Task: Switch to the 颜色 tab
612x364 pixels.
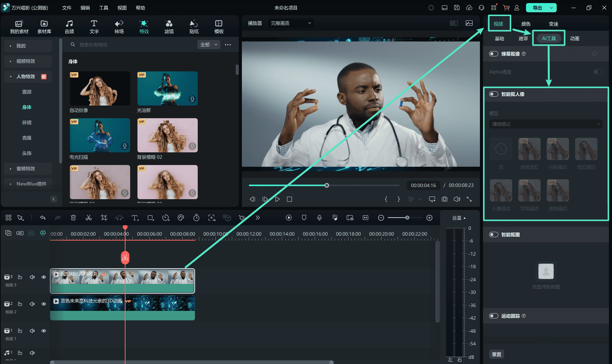Action: tap(526, 24)
